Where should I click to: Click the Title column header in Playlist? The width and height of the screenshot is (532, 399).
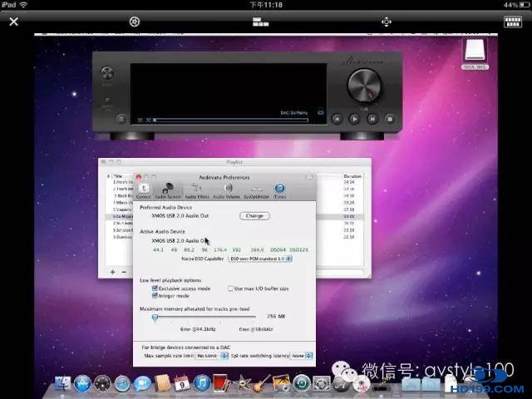(118, 176)
